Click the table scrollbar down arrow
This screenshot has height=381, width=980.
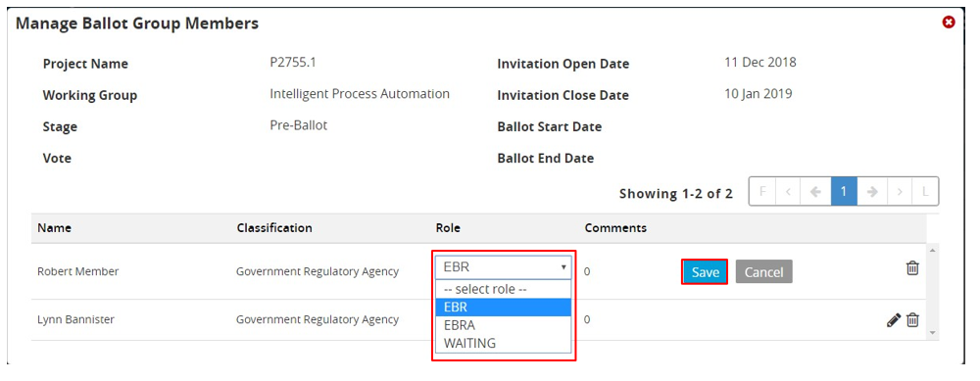pyautogui.click(x=934, y=333)
